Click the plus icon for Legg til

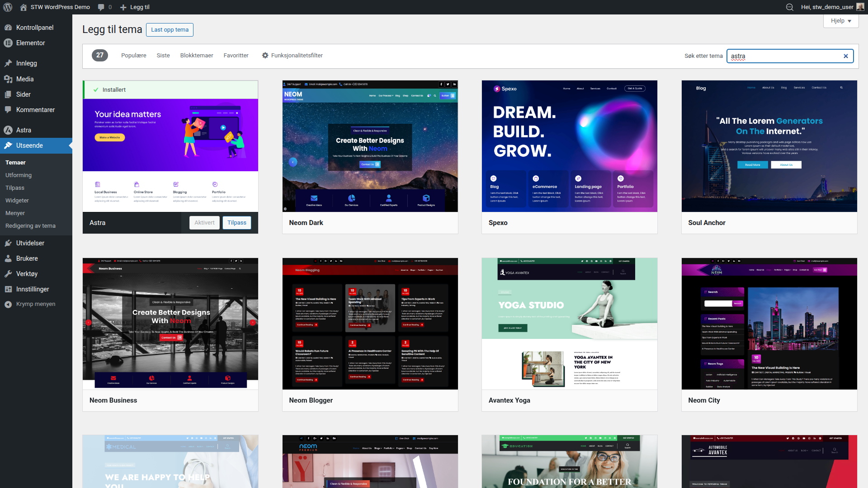[123, 7]
